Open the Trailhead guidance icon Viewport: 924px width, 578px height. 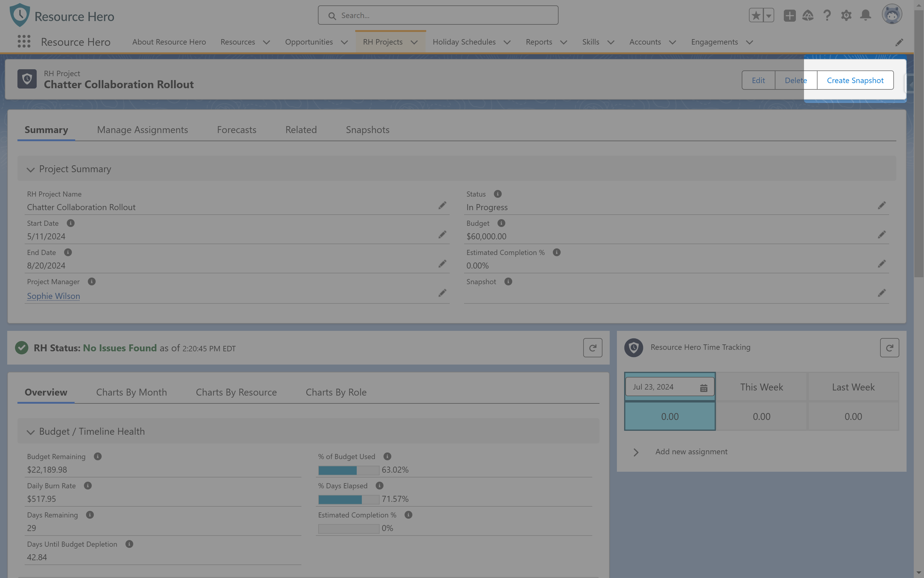pyautogui.click(x=808, y=15)
